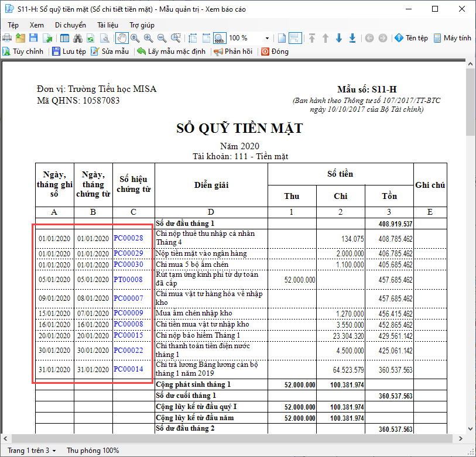Open the zoom percentage dropdown
The height and width of the screenshot is (457, 476).
[267, 38]
